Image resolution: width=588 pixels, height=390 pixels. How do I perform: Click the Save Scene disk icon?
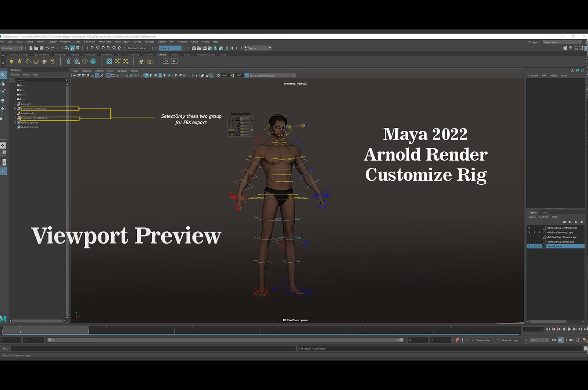click(42, 48)
